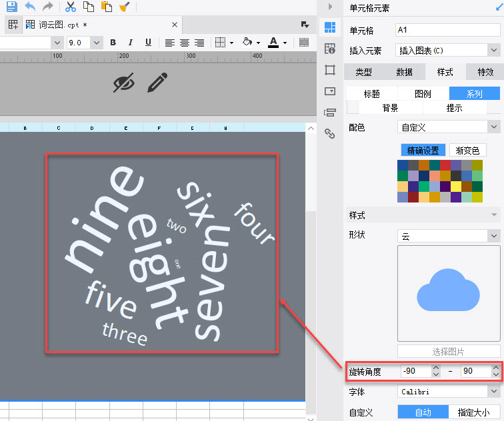
Task: Select the 系列 sub-tab
Action: click(x=475, y=94)
